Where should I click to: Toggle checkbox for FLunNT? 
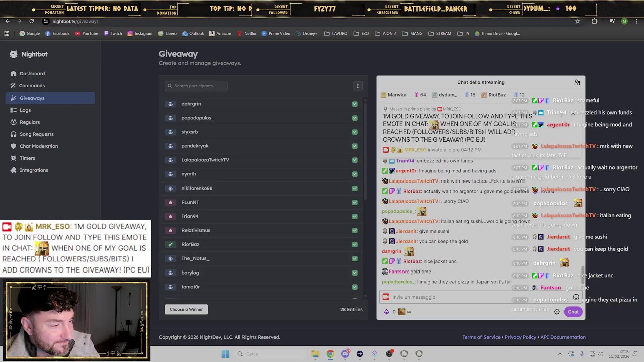[355, 202]
